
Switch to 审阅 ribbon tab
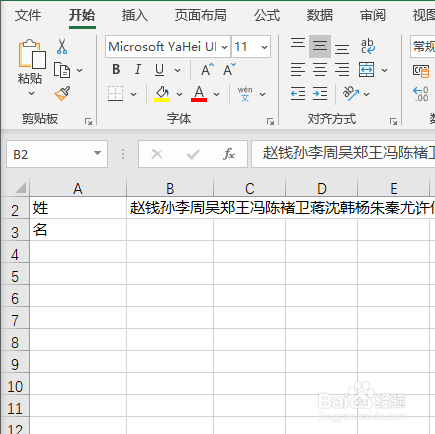click(x=373, y=15)
